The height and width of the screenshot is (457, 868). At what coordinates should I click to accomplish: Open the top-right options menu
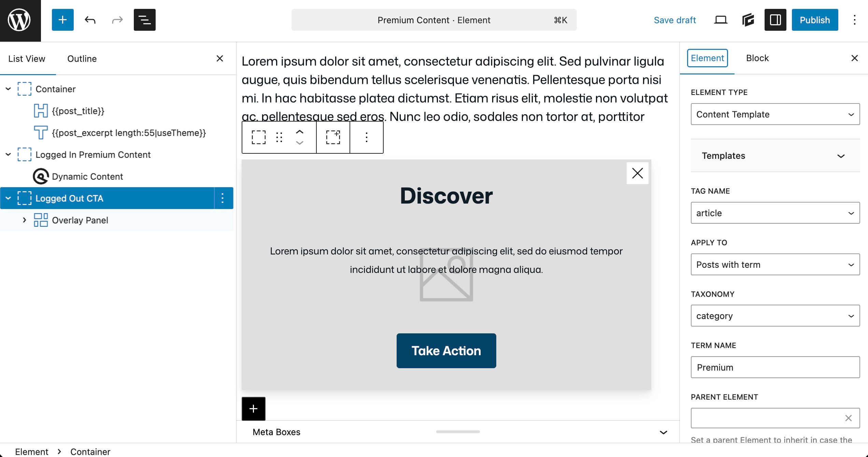pos(854,20)
